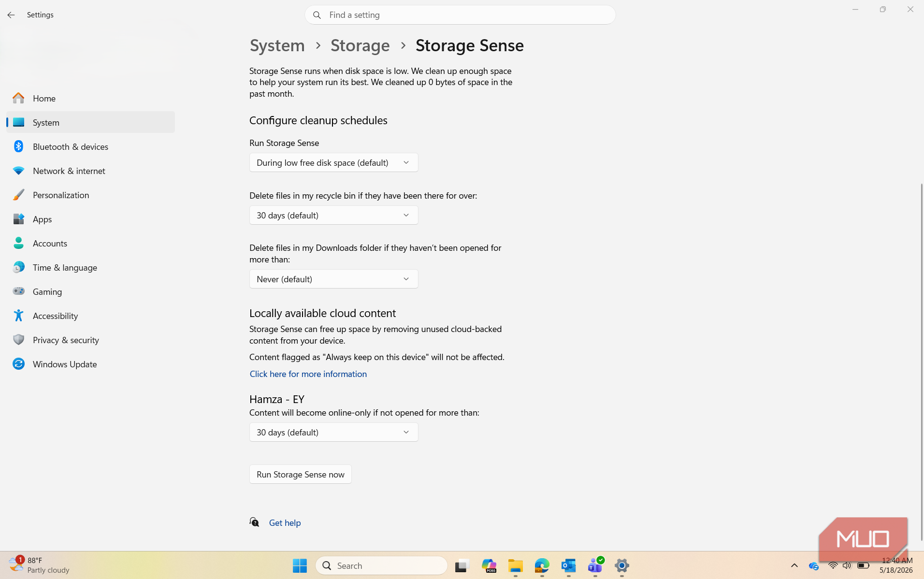Show hidden system tray icons
The height and width of the screenshot is (579, 924).
(794, 565)
